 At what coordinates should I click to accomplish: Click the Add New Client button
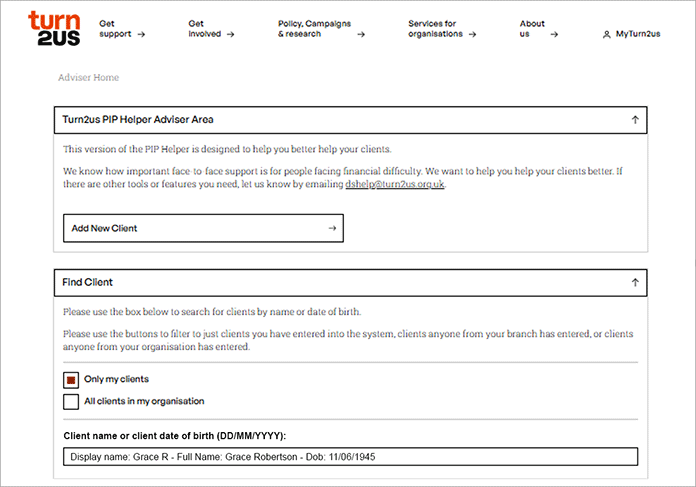[203, 228]
